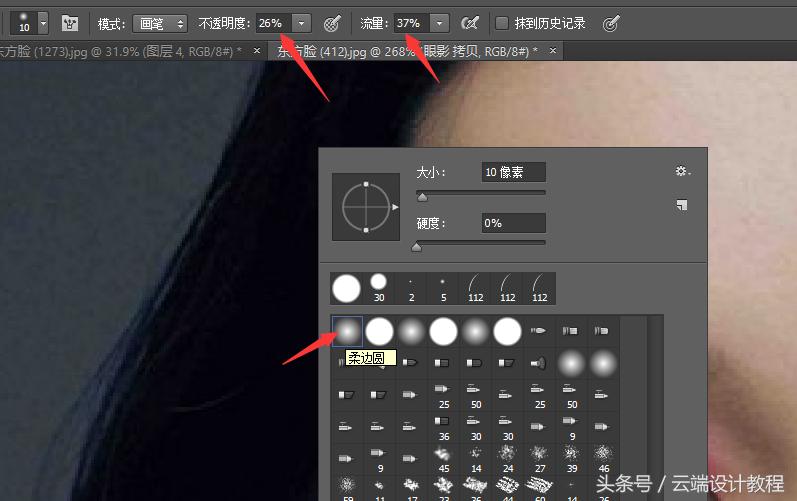Select the highlighted 柔边圆 soft round brush

347,331
